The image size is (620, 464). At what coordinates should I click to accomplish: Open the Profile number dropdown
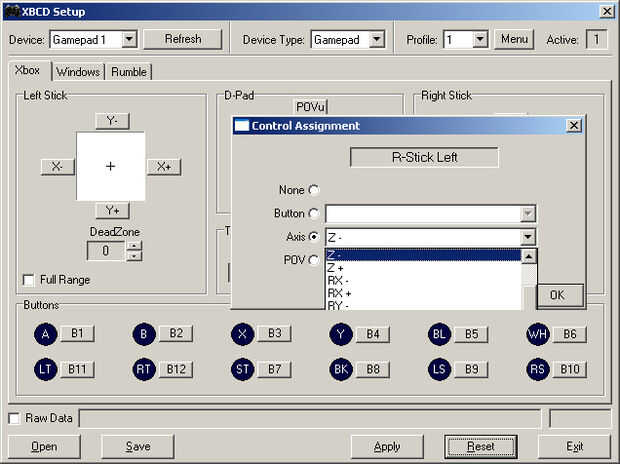click(480, 40)
